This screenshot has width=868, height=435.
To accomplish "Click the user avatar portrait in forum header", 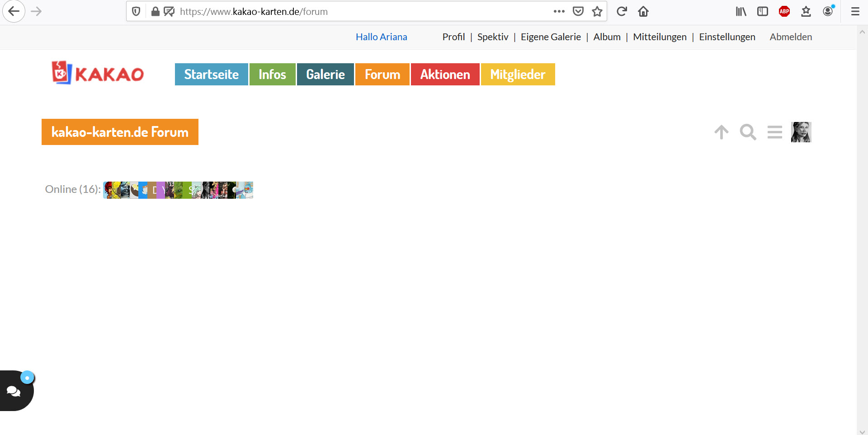I will pyautogui.click(x=801, y=132).
